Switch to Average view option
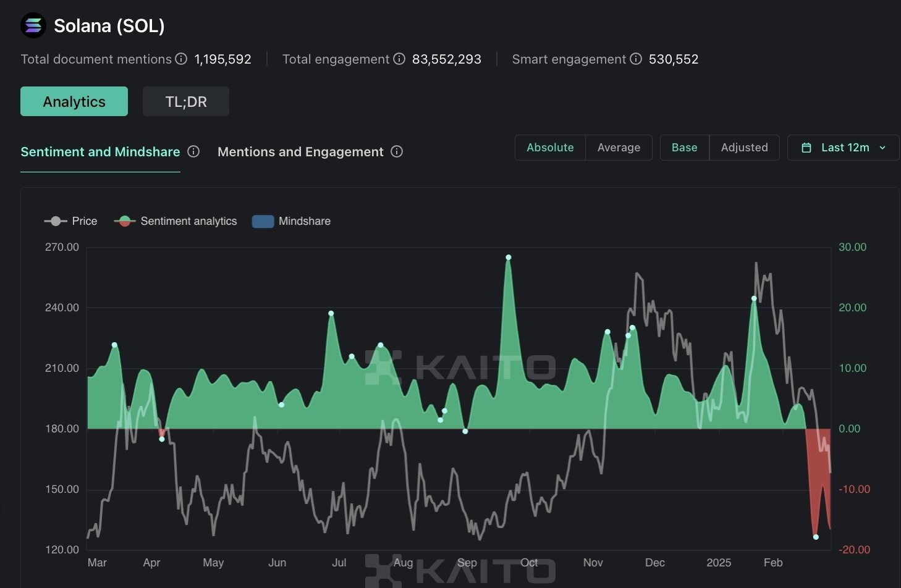The image size is (901, 588). [619, 148]
